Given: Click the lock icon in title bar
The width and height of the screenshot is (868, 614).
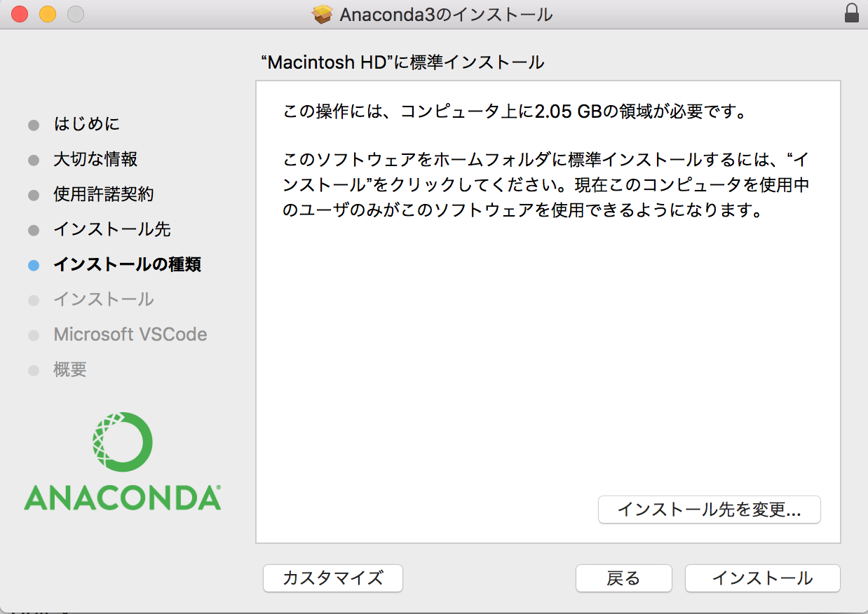Looking at the screenshot, I should pos(852,13).
